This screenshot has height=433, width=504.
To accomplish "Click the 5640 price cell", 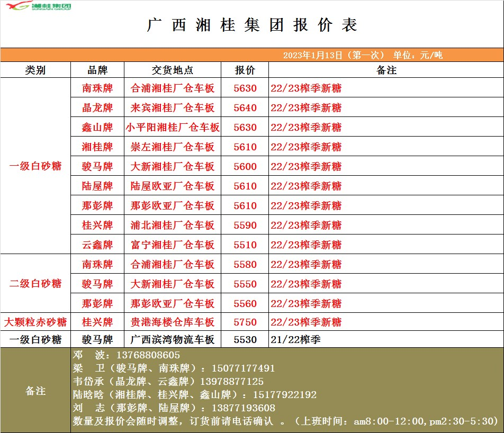I will pyautogui.click(x=245, y=108).
